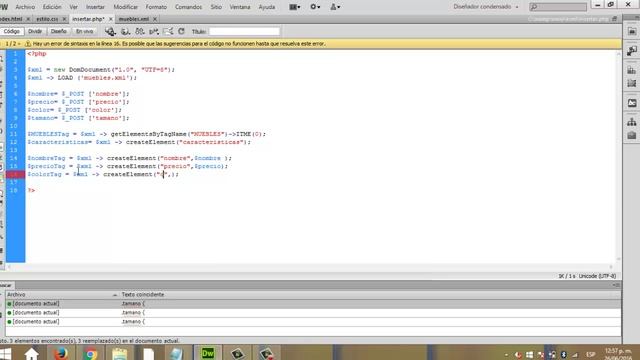Sort by the Texto coincidente column header
The height and width of the screenshot is (360, 640).
tap(143, 295)
